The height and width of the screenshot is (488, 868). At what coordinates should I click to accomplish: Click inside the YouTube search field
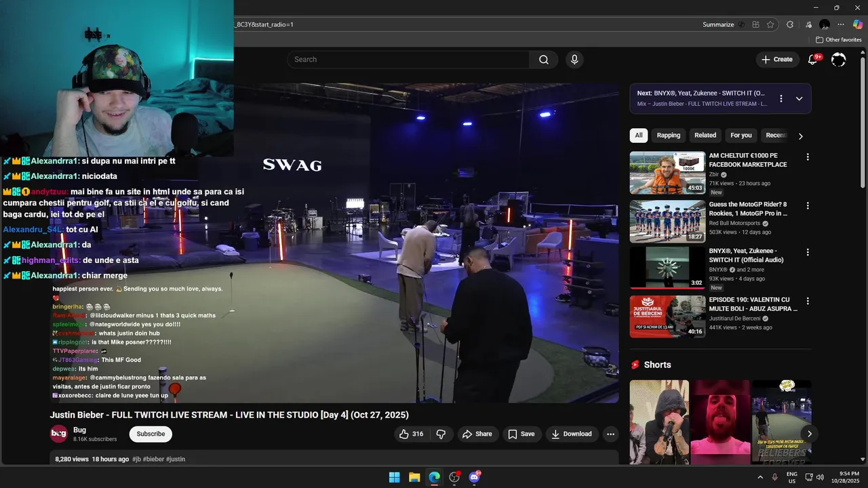pyautogui.click(x=409, y=60)
